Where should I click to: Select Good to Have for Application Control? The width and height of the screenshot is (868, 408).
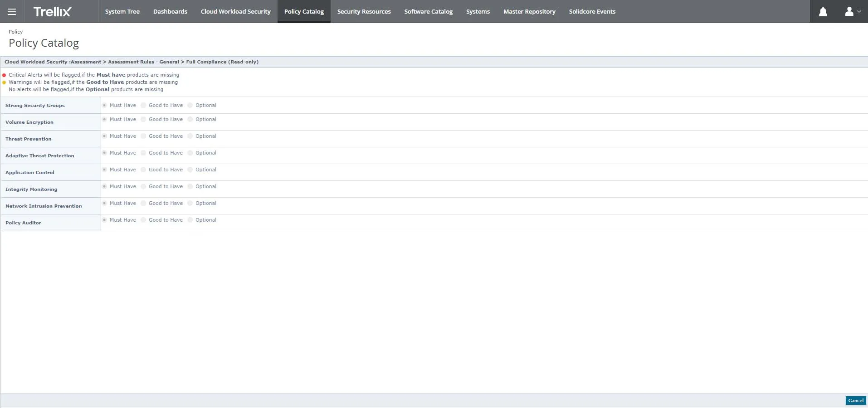[143, 170]
